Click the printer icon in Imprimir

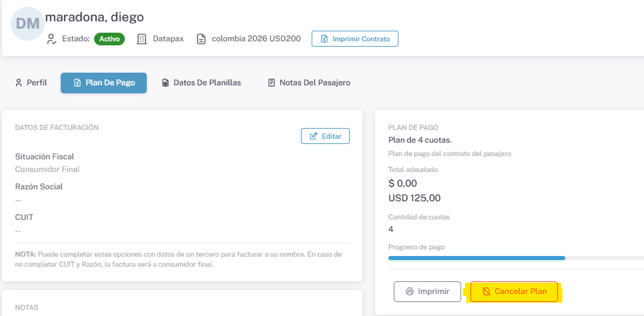408,291
